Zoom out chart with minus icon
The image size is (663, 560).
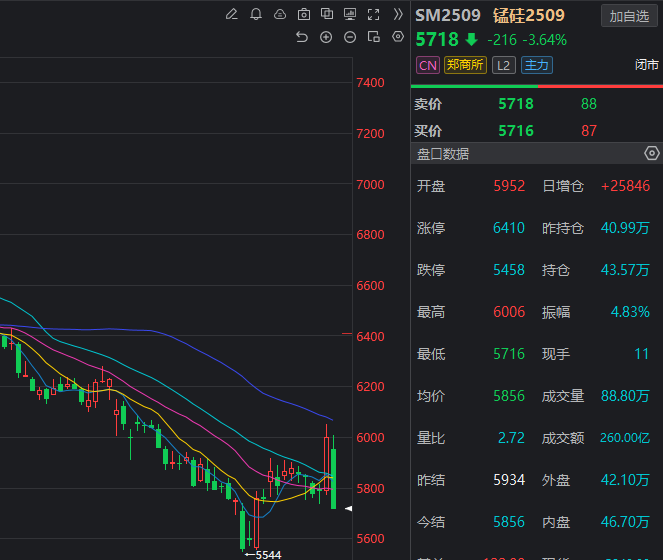[350, 37]
